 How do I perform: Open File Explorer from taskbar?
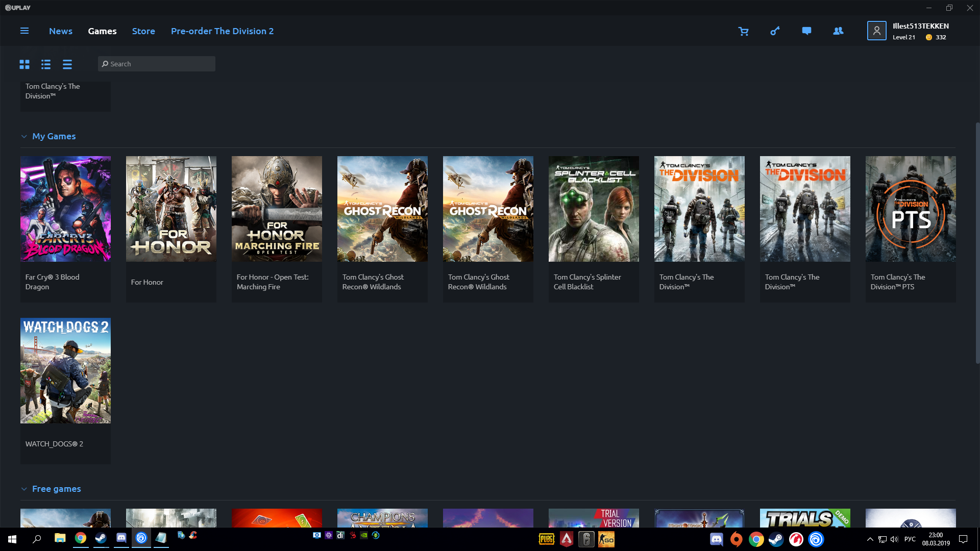(60, 538)
